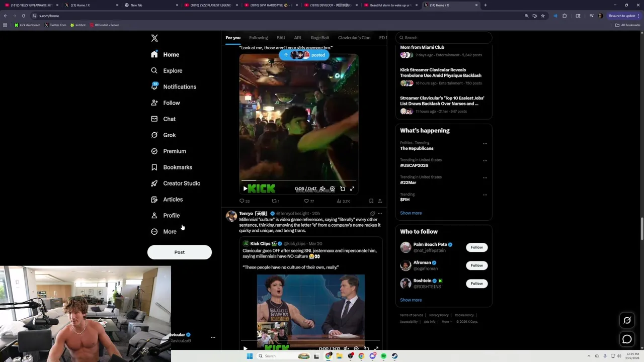Click the new posts 'posted' pill

pyautogui.click(x=304, y=55)
